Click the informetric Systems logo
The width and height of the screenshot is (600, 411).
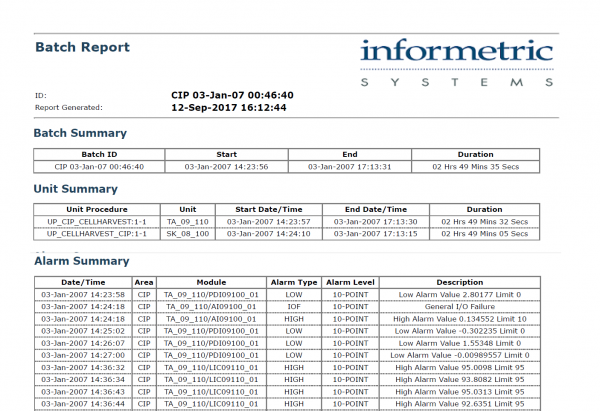457,63
